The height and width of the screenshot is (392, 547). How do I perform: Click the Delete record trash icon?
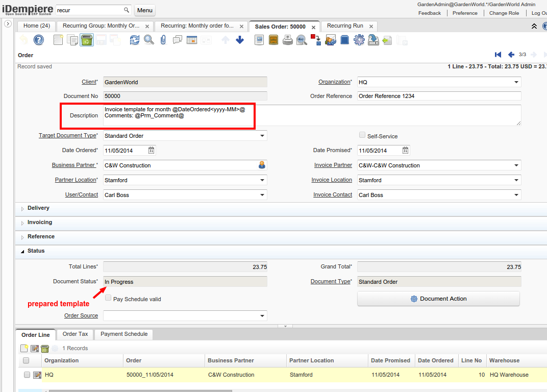pos(87,40)
